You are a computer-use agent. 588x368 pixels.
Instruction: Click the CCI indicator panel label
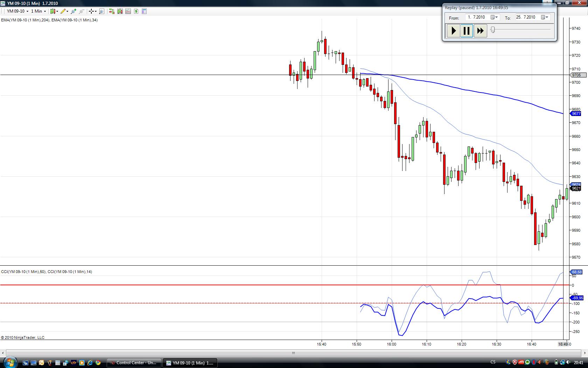click(x=47, y=272)
